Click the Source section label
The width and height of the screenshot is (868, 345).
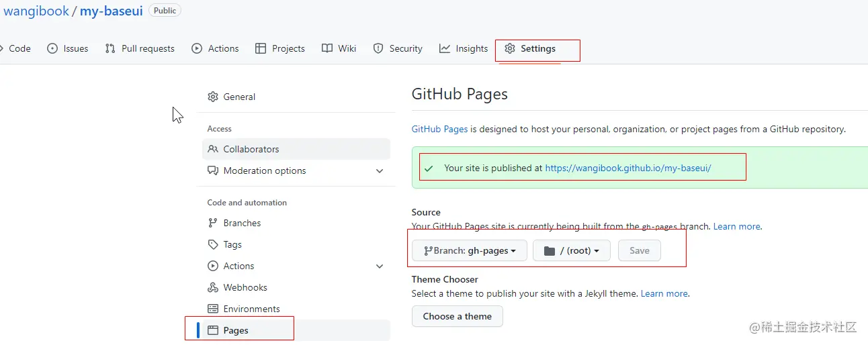click(427, 212)
